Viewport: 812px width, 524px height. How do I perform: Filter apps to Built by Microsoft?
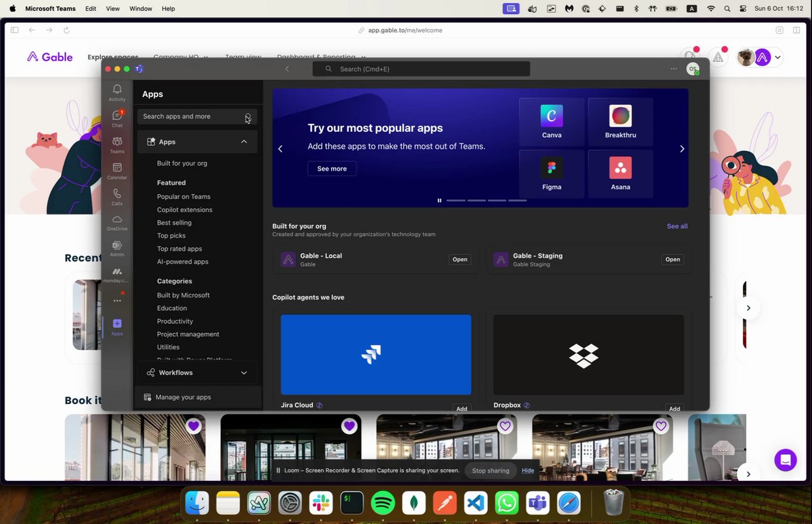tap(183, 295)
